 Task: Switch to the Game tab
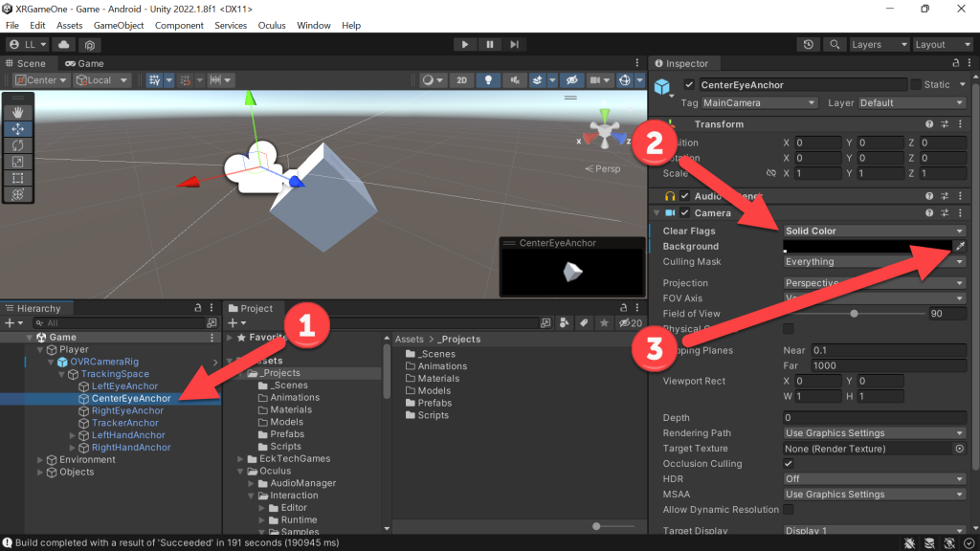[x=84, y=63]
